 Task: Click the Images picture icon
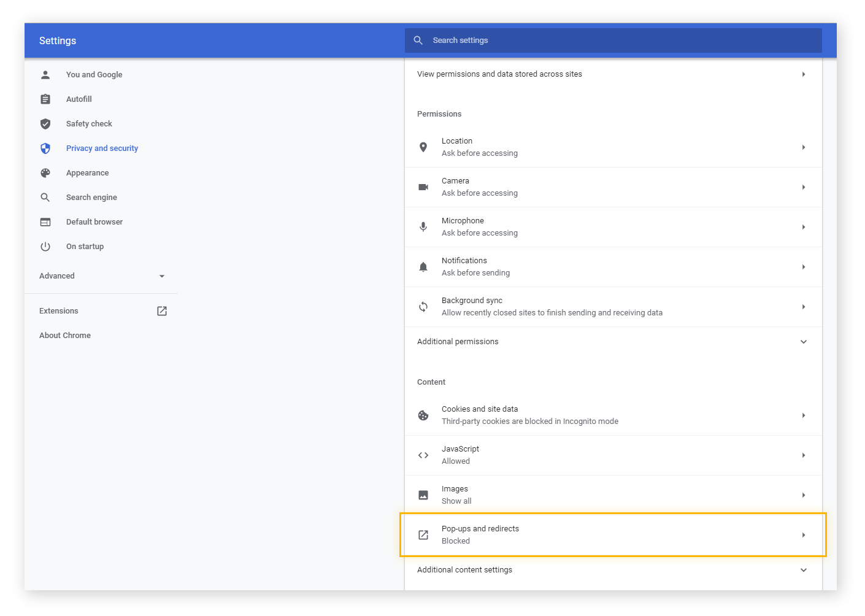[423, 495]
